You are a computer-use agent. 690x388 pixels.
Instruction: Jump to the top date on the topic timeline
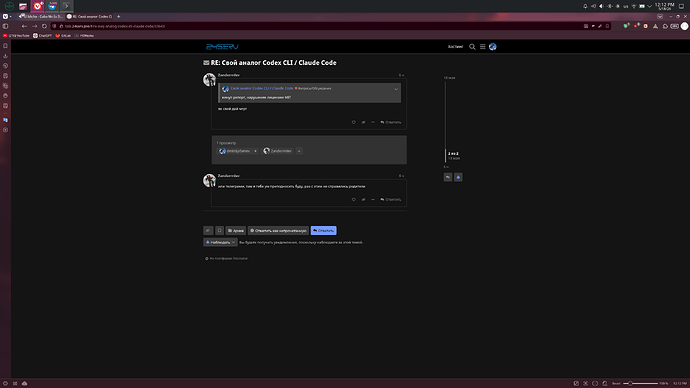pos(449,78)
